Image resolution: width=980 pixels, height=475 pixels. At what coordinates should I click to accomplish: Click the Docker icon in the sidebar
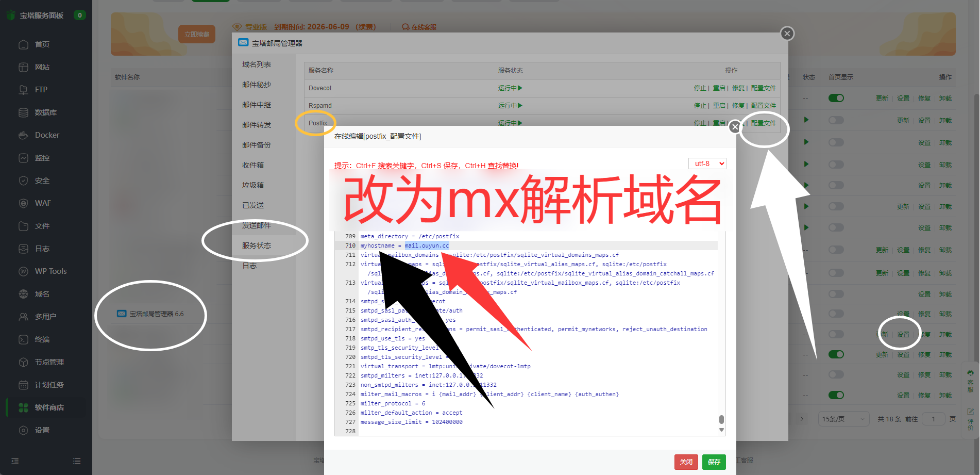tap(23, 135)
